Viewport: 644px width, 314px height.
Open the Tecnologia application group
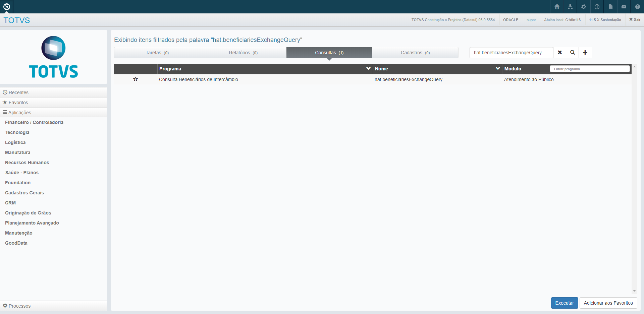pyautogui.click(x=17, y=132)
